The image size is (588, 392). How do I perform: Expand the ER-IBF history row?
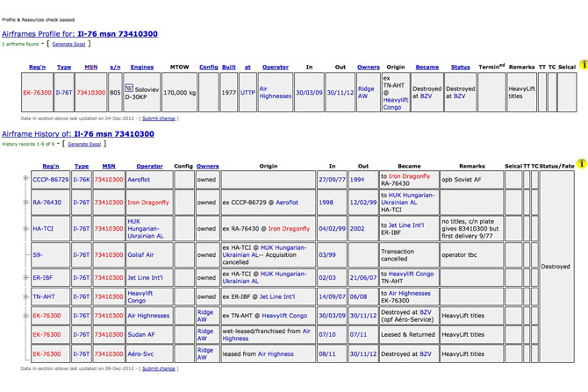click(25, 278)
